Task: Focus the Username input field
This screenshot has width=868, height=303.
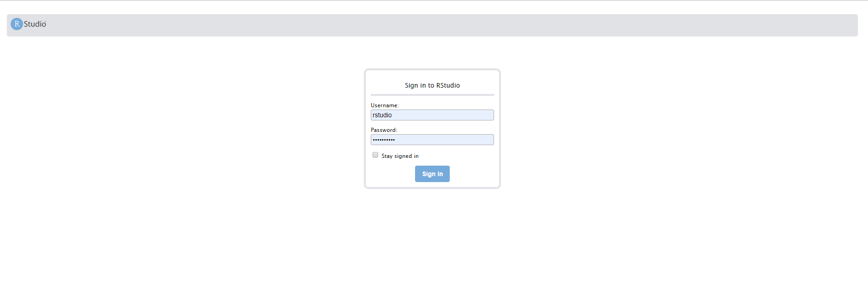Action: [x=432, y=115]
